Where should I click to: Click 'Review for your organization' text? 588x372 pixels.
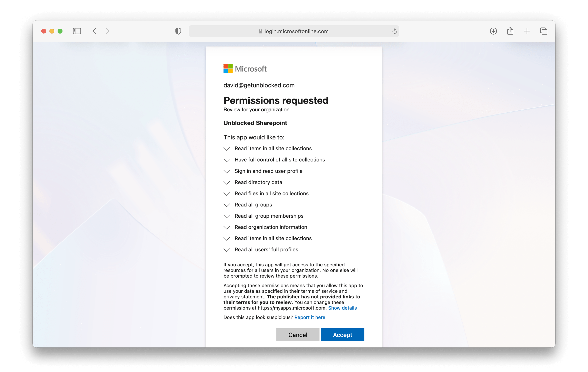point(256,110)
